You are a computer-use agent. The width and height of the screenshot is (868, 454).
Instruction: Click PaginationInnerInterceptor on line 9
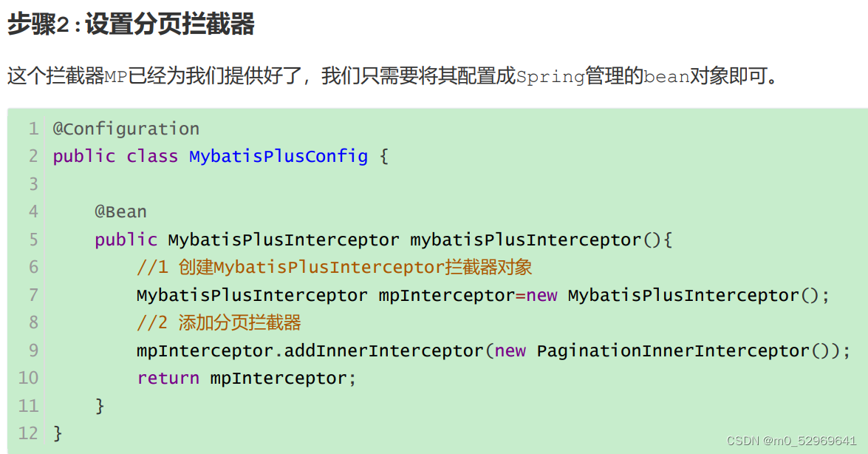click(673, 350)
